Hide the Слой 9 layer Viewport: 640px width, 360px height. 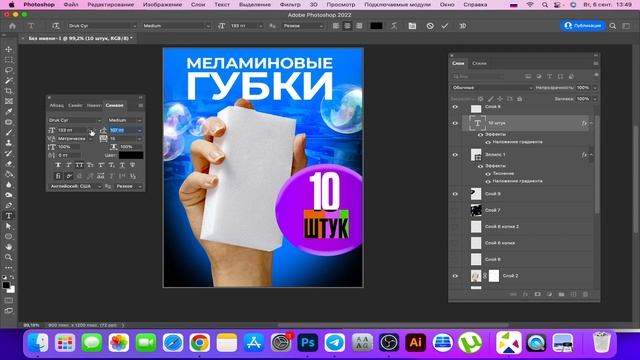455,194
